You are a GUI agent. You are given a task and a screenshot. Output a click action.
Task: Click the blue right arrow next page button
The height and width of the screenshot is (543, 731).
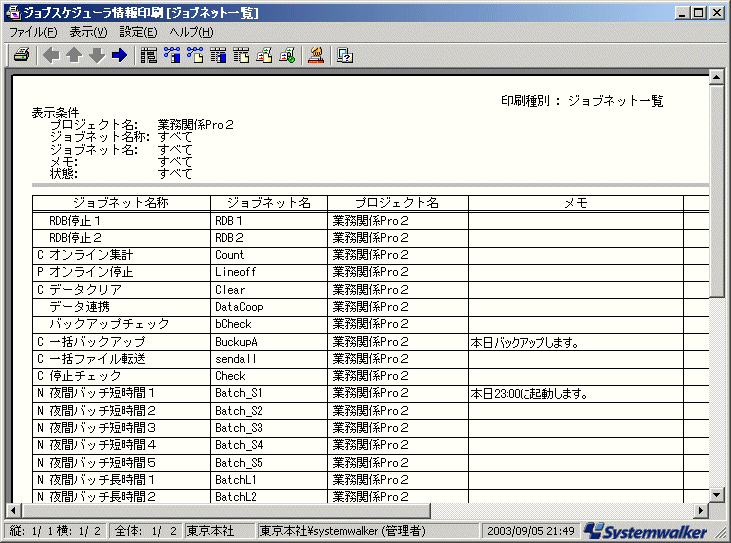point(120,55)
